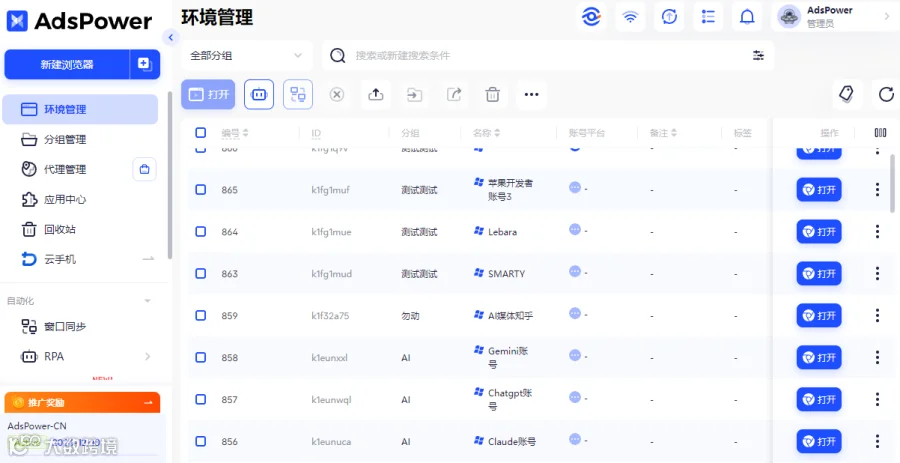Image resolution: width=900 pixels, height=463 pixels.
Task: Open row options for profile 856
Action: (x=877, y=441)
